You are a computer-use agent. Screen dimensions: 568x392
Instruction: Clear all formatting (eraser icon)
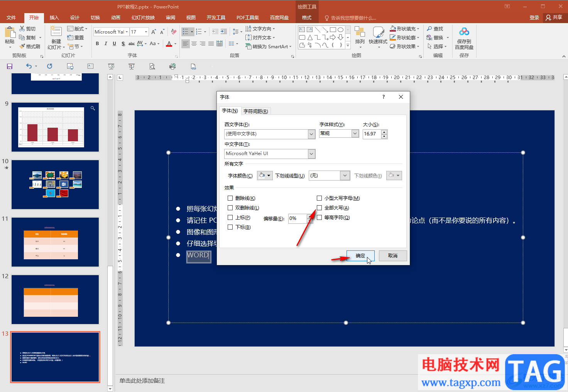174,32
